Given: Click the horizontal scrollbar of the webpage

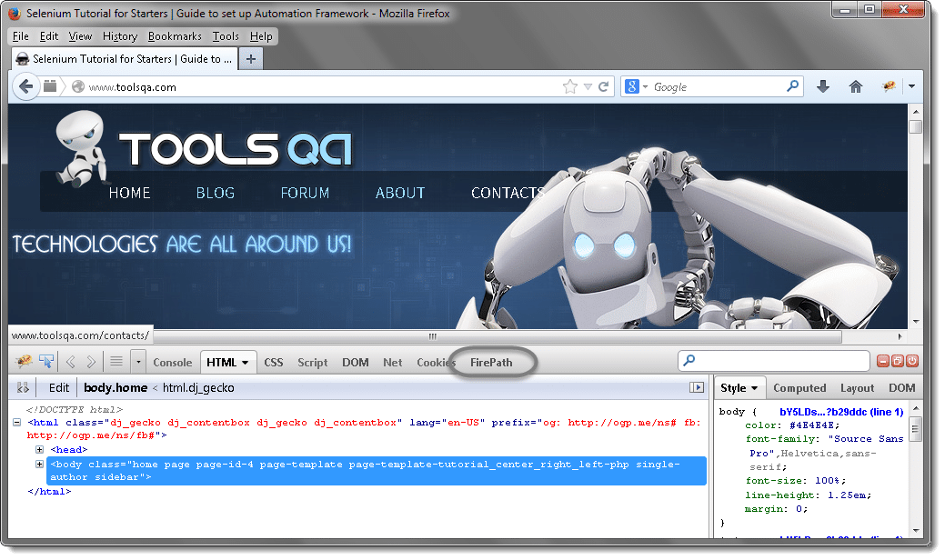Looking at the screenshot, I should click(x=455, y=335).
